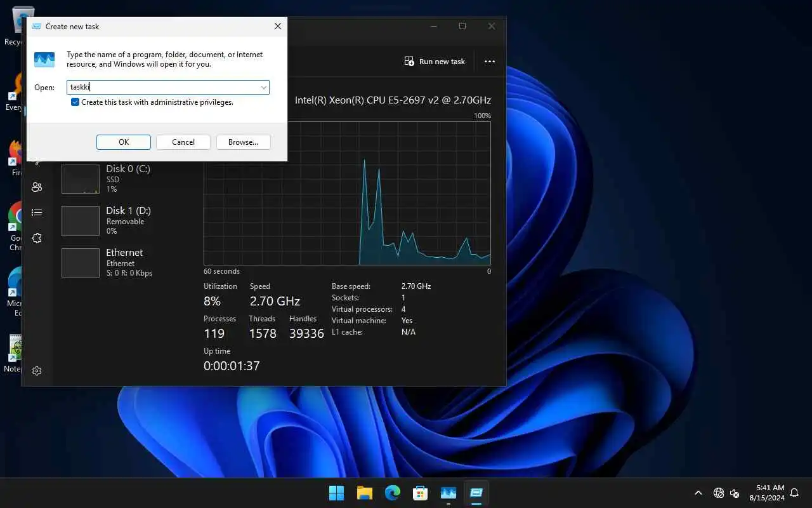812x508 pixels.
Task: Click the Virtual machine: Yes entry
Action: pos(372,321)
